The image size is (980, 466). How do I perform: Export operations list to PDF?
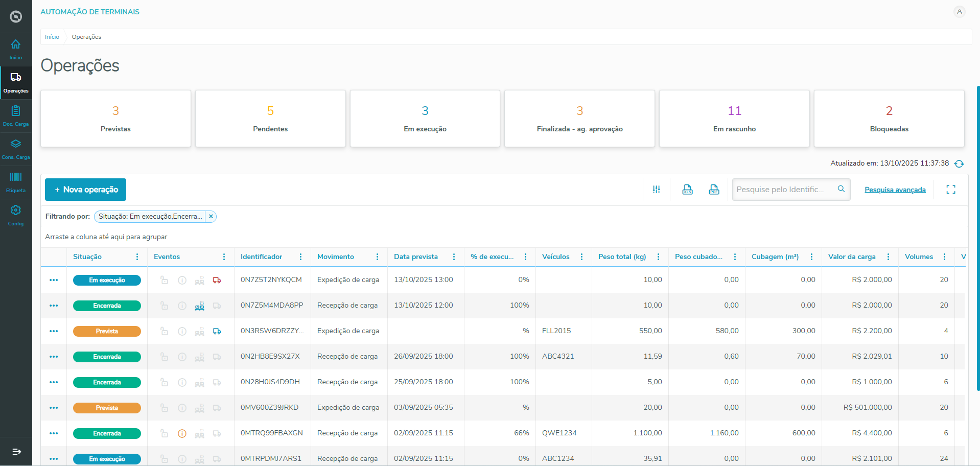(x=714, y=190)
